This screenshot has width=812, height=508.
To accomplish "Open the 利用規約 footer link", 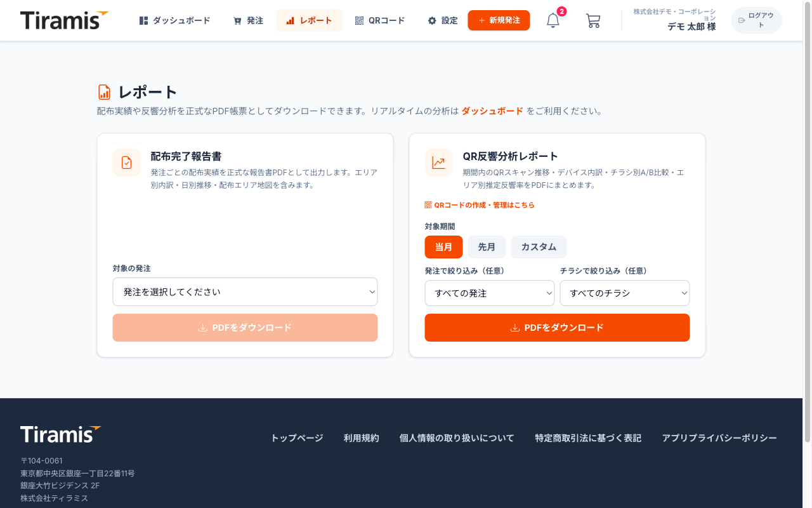I will click(x=361, y=438).
